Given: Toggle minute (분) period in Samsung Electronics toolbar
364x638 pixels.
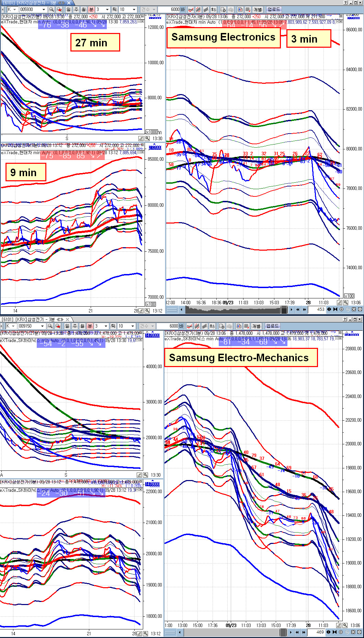Looking at the screenshot, I should point(91,10).
